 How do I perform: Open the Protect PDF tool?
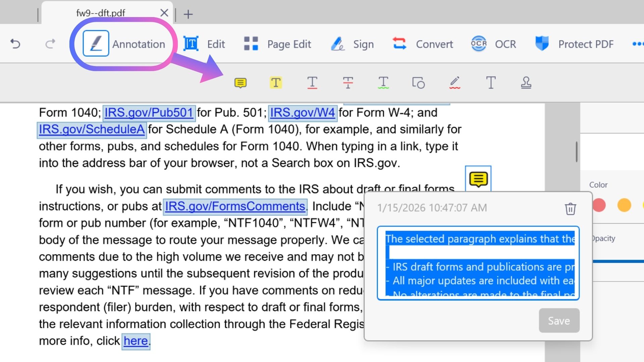click(574, 44)
